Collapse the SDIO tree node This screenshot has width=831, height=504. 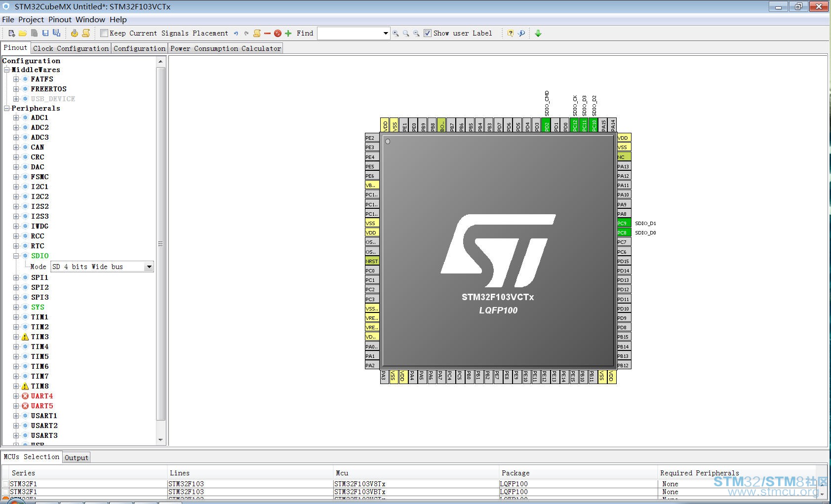point(16,256)
